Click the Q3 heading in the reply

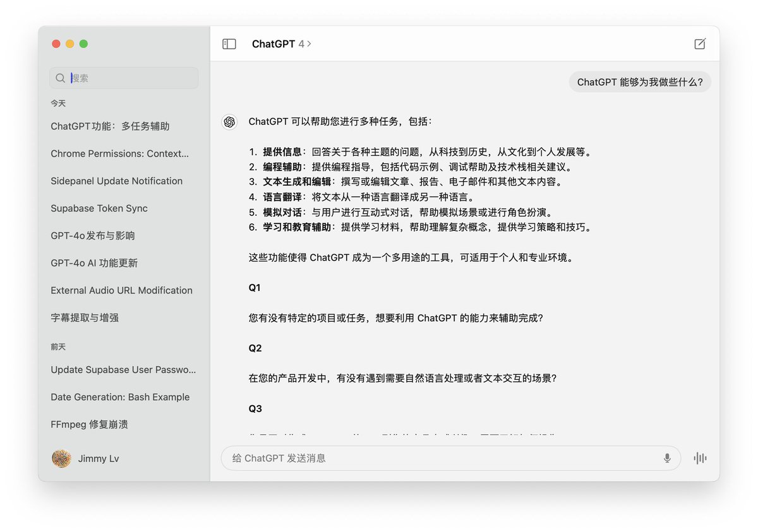[x=255, y=409]
